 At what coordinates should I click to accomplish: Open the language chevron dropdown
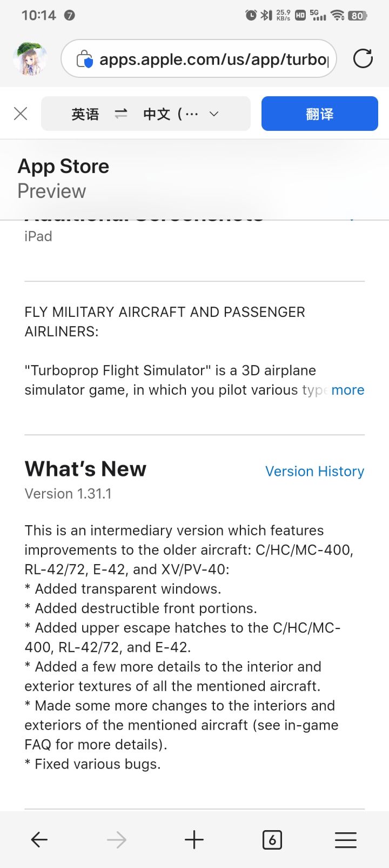point(214,114)
